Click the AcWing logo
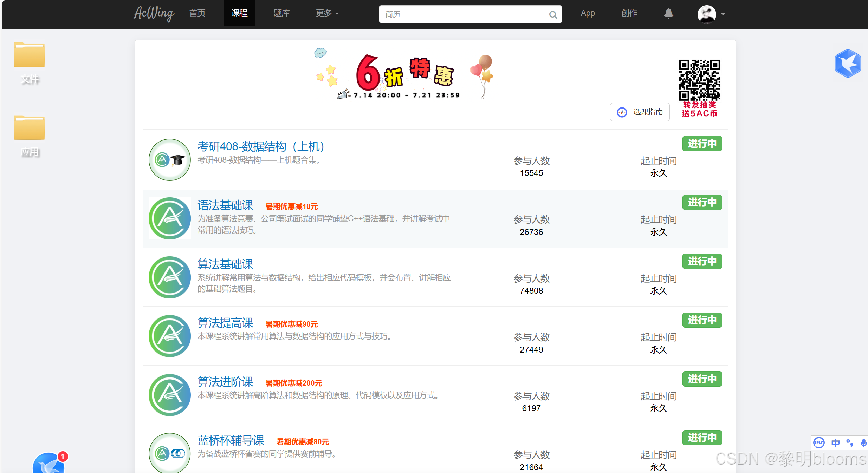Viewport: 868px width, 473px height. (154, 14)
